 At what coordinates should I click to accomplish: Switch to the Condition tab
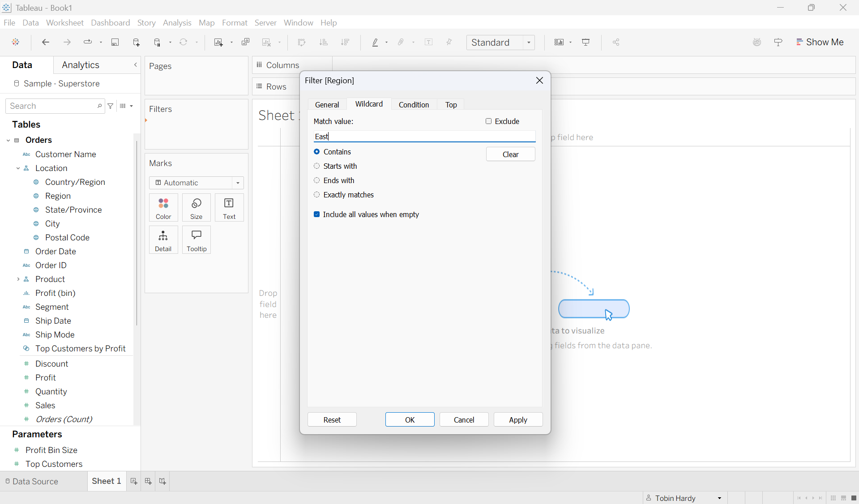[x=414, y=104]
